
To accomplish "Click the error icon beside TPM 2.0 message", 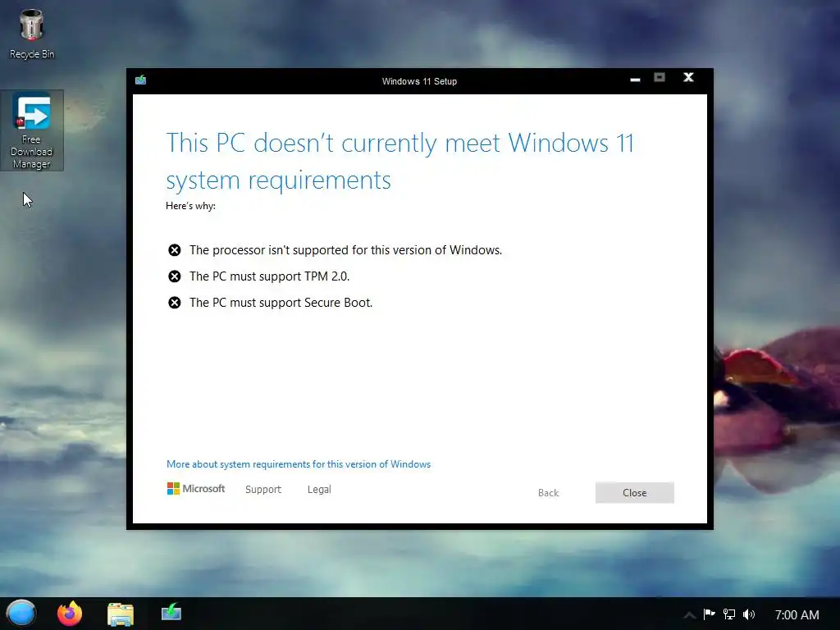I will coord(175,276).
